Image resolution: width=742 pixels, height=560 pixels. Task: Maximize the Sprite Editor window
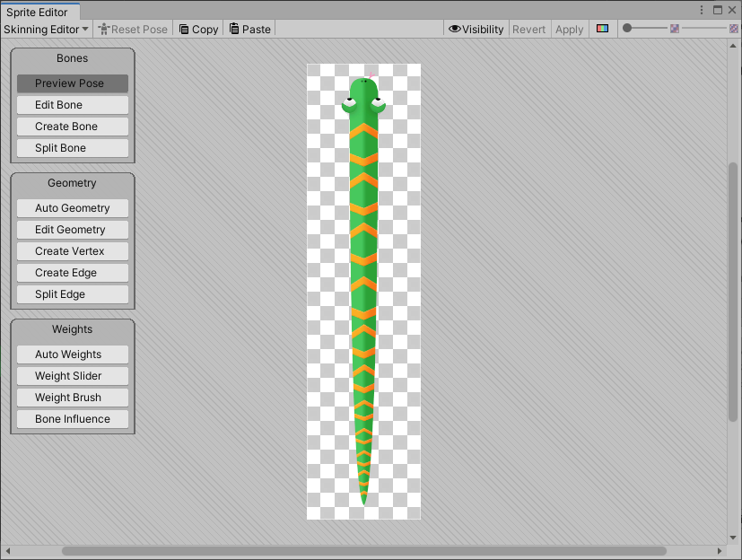[717, 10]
